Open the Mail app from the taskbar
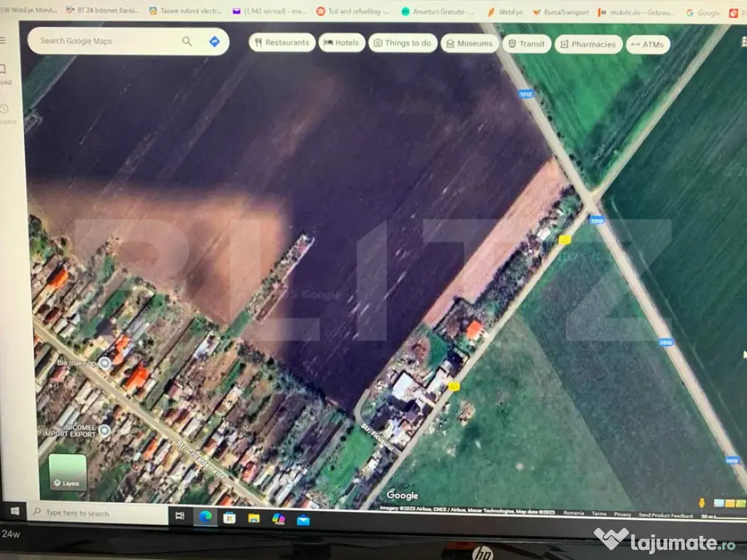 tap(303, 519)
